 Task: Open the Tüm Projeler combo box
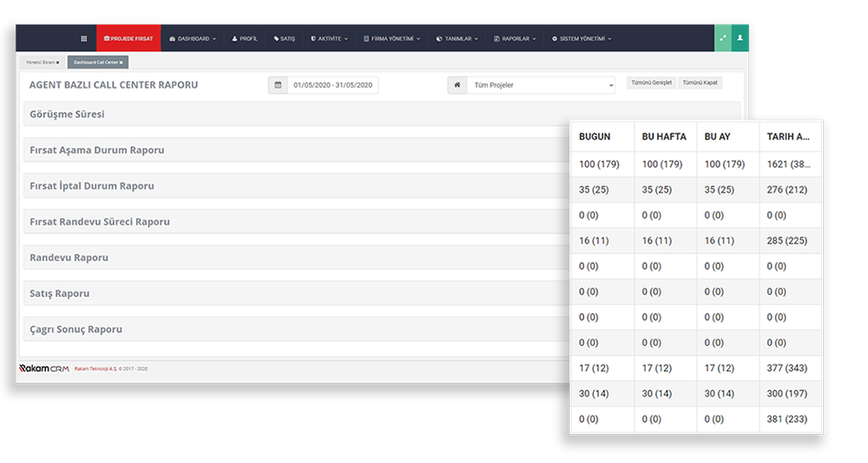click(x=543, y=85)
